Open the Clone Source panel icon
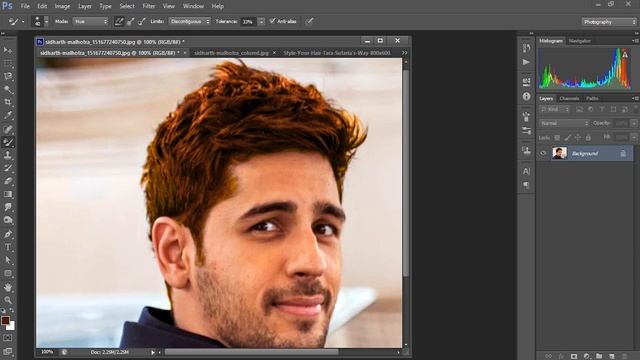Viewport: 640px width, 360px height. pos(527,150)
